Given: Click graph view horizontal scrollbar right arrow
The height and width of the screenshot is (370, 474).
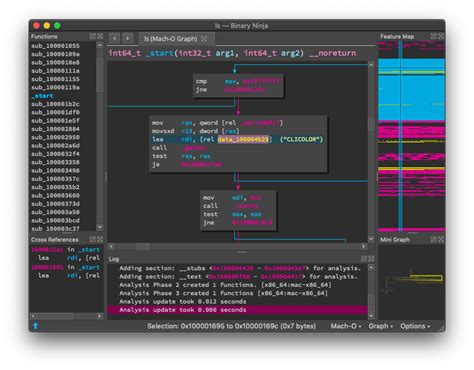Looking at the screenshot, I should (x=364, y=247).
